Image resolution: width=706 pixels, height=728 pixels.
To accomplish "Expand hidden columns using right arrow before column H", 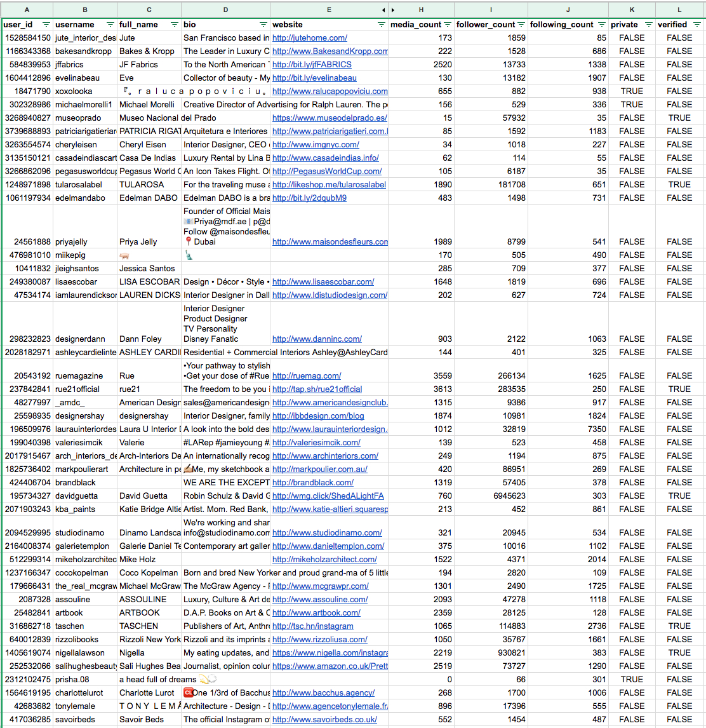I will point(393,10).
